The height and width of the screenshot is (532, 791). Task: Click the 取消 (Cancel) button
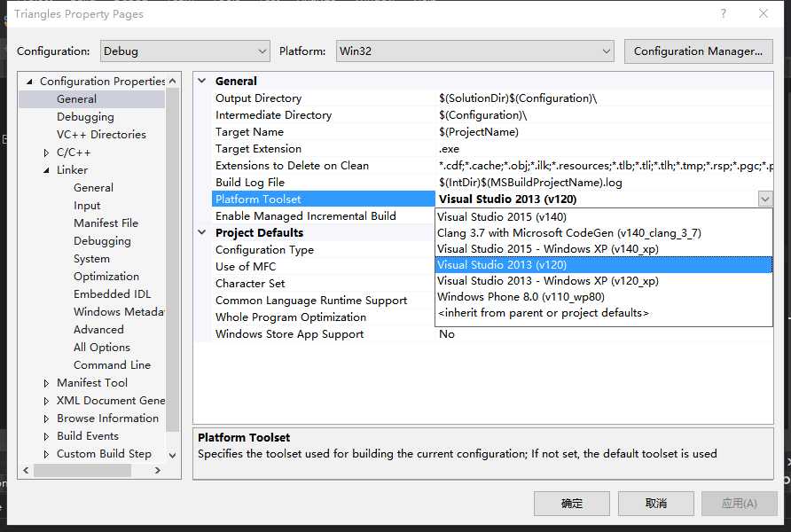click(656, 504)
